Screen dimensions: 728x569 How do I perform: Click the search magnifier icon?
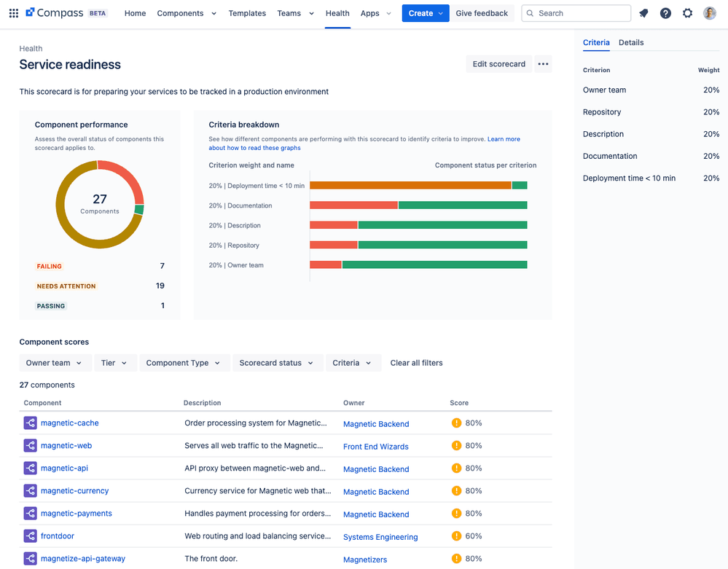(x=530, y=13)
